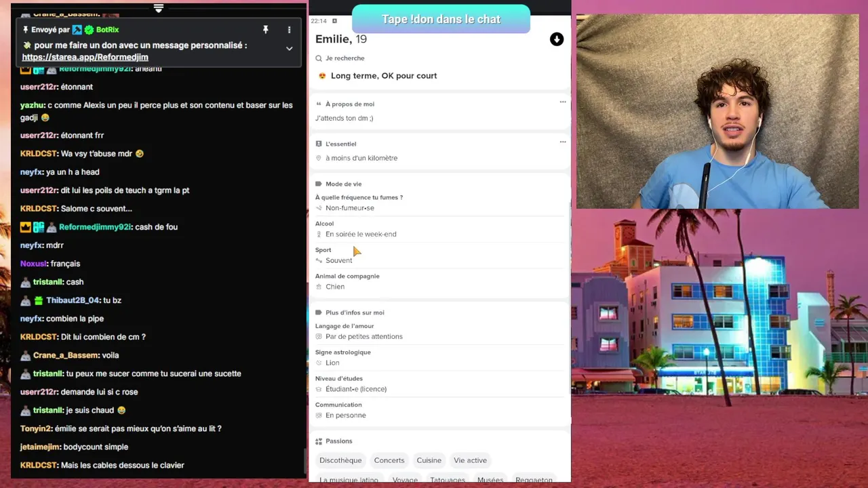Click the download arrow beside Emilie, 19
Image resolution: width=868 pixels, height=488 pixels.
click(x=557, y=39)
